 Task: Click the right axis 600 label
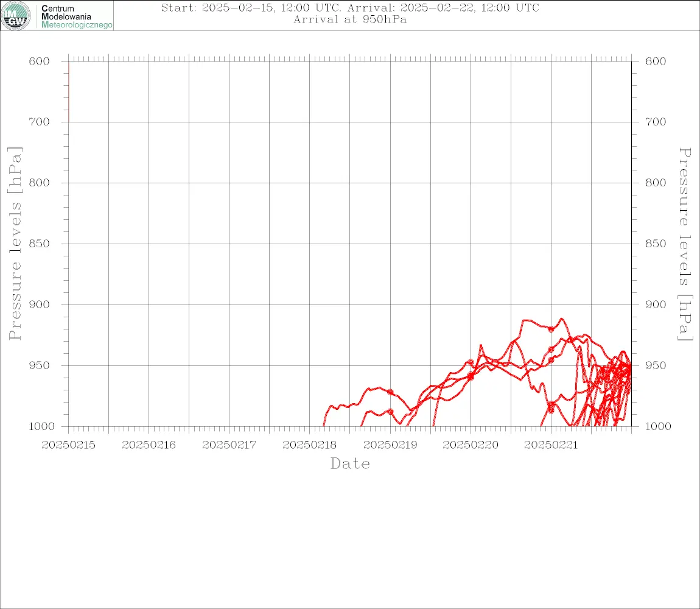[656, 62]
